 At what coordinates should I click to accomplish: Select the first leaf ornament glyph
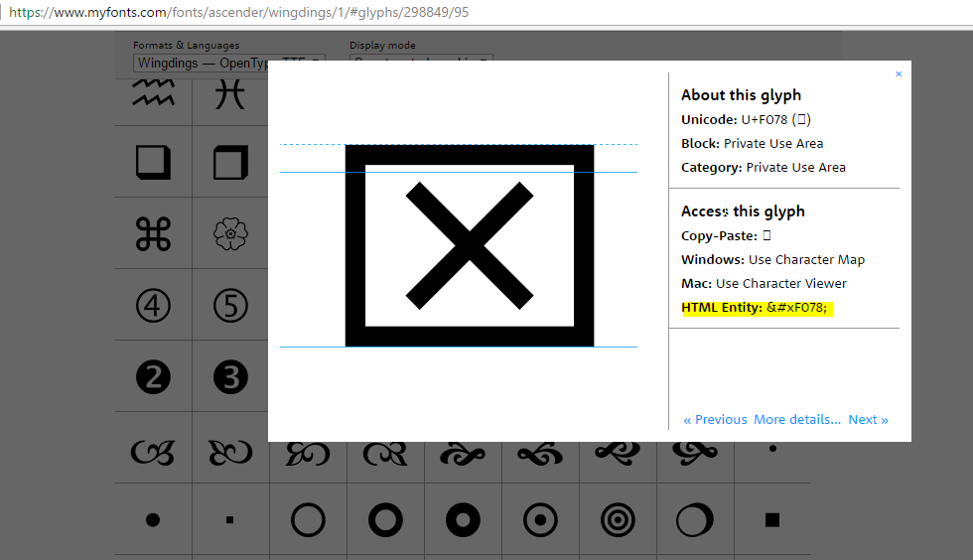pos(153,453)
